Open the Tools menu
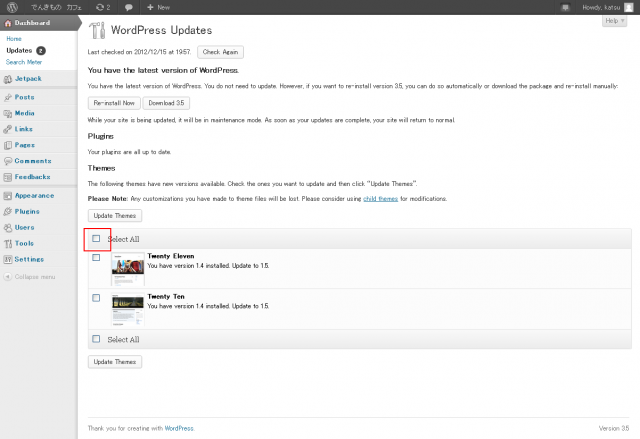This screenshot has height=439, width=640. pyautogui.click(x=24, y=243)
